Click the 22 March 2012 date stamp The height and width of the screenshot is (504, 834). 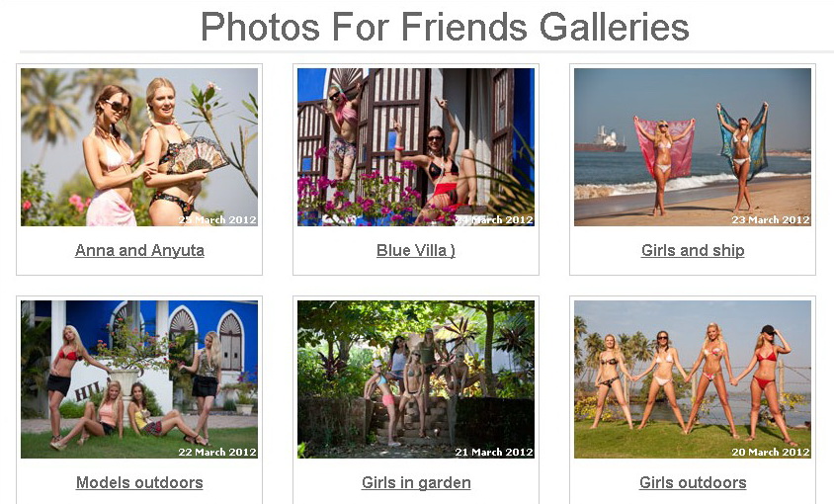point(217,452)
